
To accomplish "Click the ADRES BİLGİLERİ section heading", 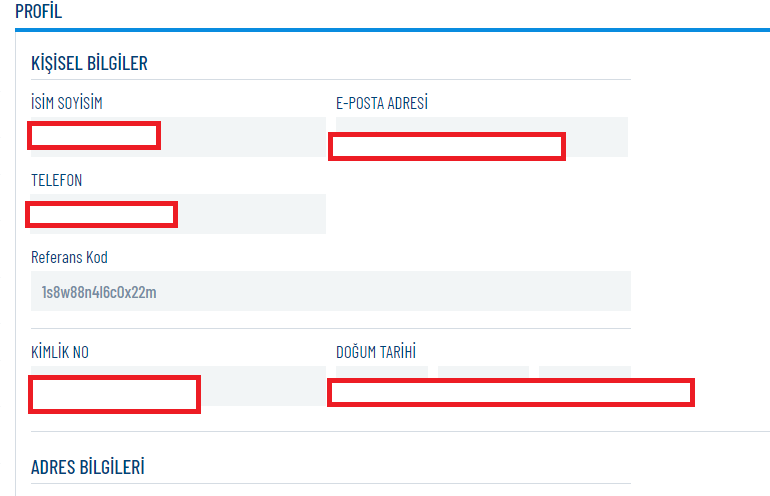I will pos(88,467).
